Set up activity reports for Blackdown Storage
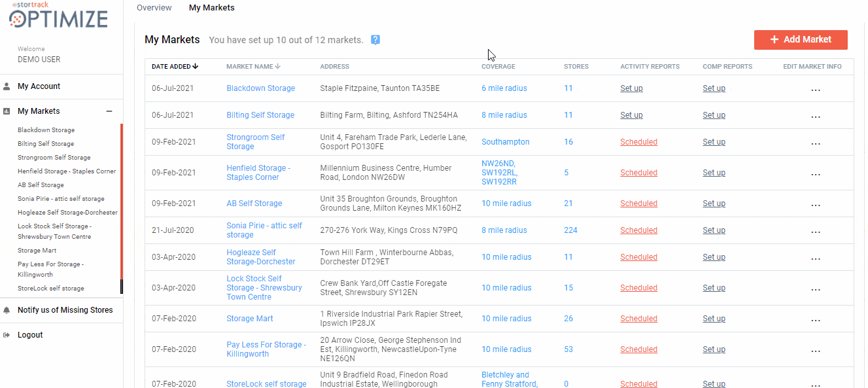The width and height of the screenshot is (868, 388). click(631, 88)
